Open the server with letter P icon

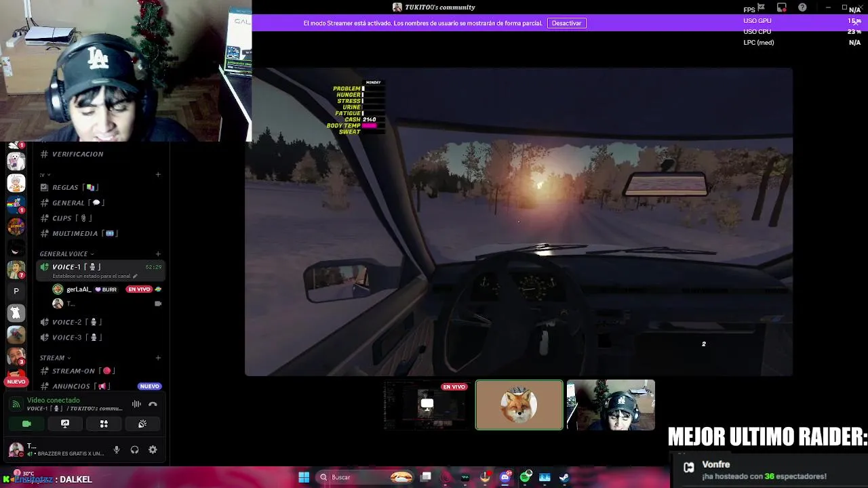pyautogui.click(x=16, y=291)
